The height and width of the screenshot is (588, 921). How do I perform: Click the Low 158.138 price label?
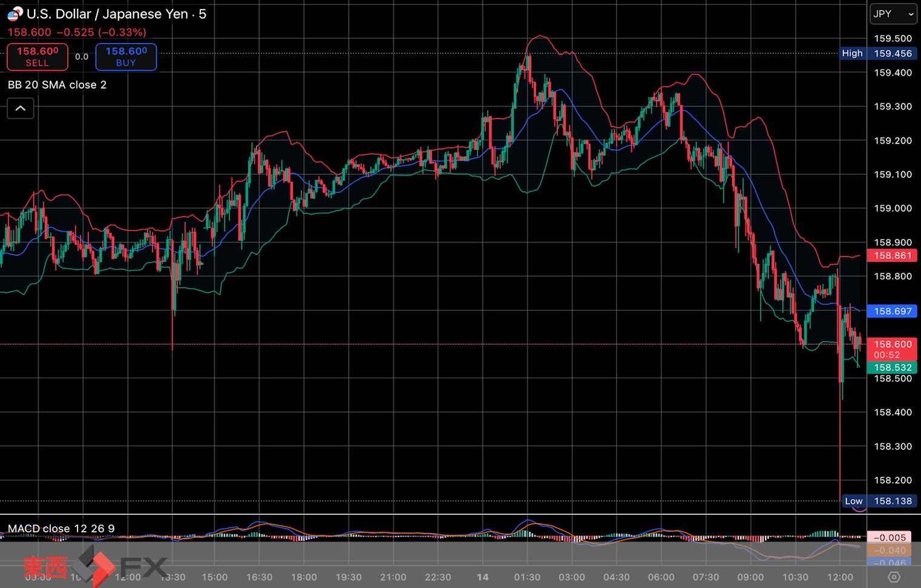879,501
